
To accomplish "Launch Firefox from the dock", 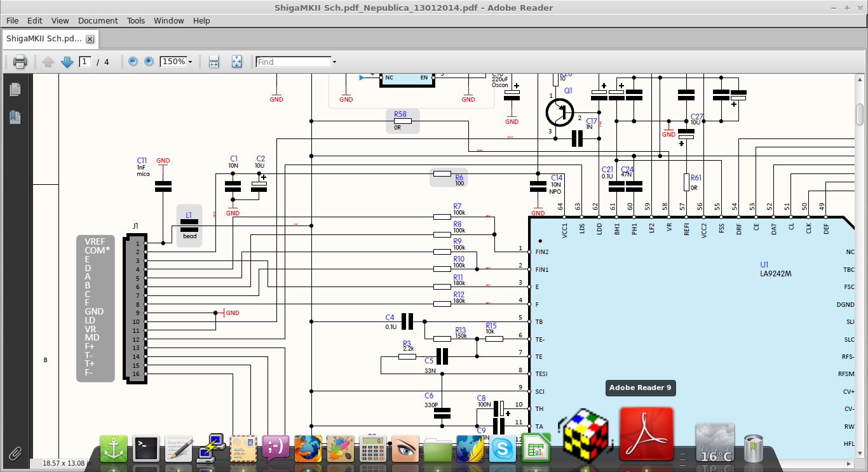I will pyautogui.click(x=308, y=448).
